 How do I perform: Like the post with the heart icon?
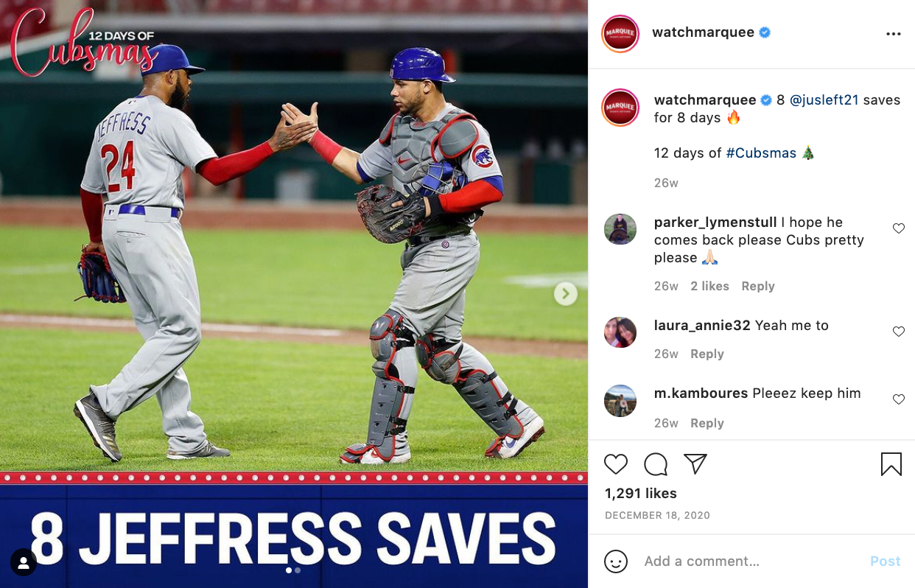pos(616,464)
